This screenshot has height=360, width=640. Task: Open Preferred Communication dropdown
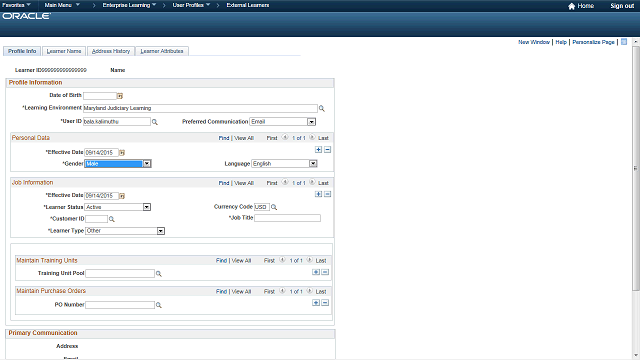point(311,122)
